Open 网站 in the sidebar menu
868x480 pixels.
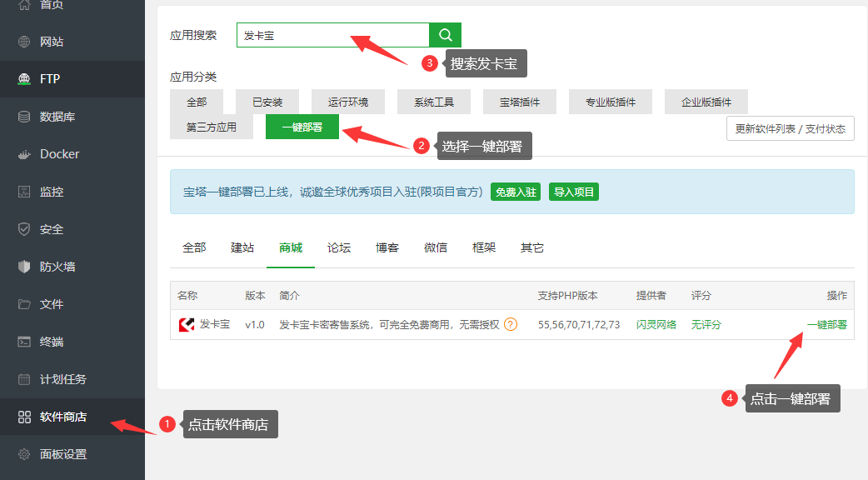[x=72, y=42]
